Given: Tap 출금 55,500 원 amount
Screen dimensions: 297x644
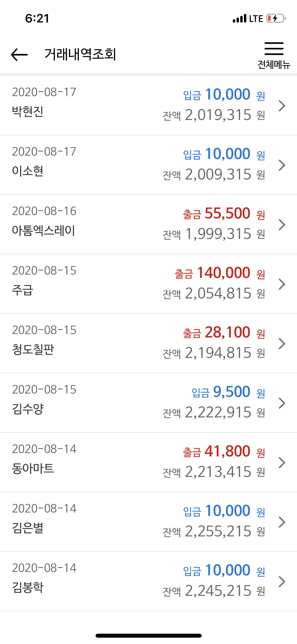Looking at the screenshot, I should (x=224, y=213).
